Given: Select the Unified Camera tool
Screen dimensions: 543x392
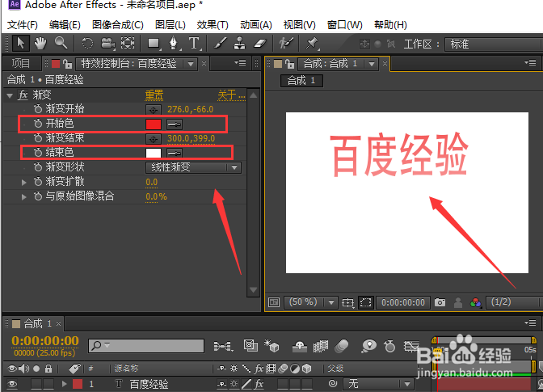Looking at the screenshot, I should click(107, 44).
